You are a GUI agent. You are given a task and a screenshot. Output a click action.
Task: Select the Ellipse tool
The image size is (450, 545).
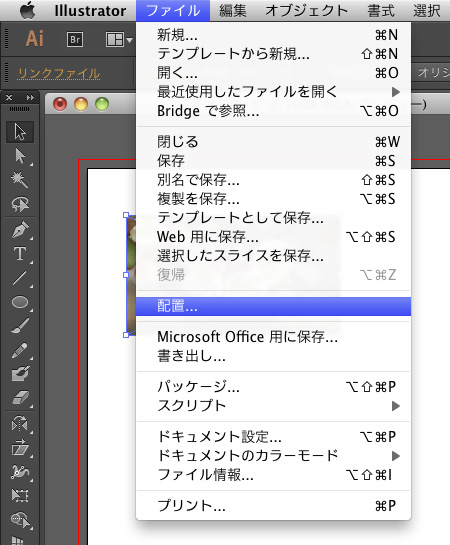tap(20, 302)
